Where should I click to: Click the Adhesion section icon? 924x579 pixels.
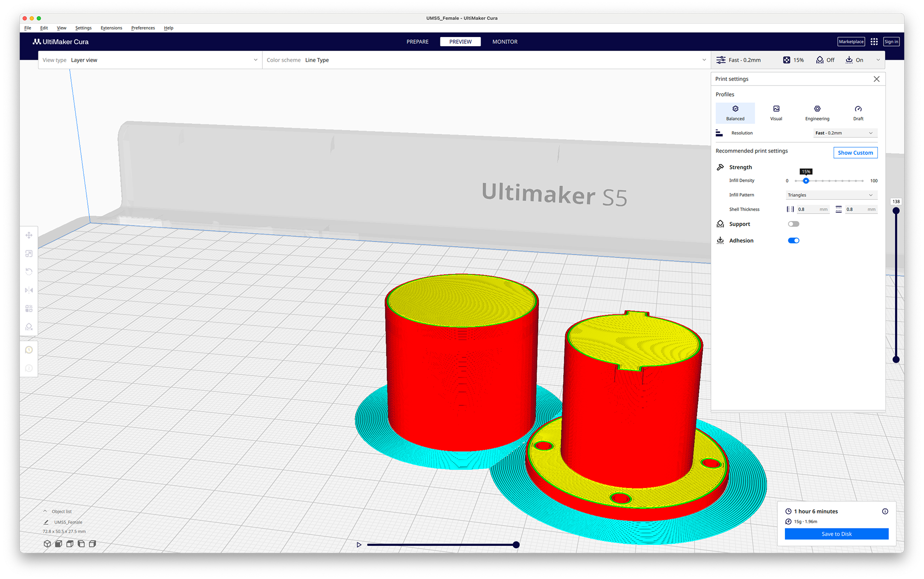[720, 240]
